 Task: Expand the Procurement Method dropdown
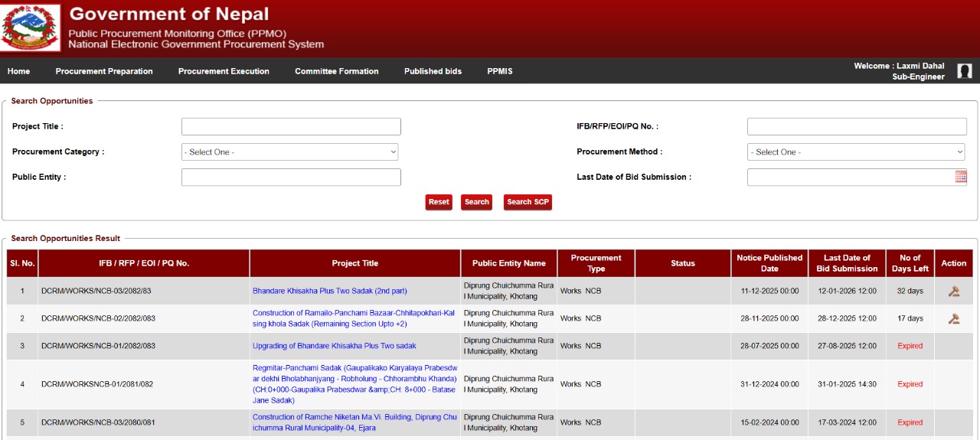pos(856,152)
